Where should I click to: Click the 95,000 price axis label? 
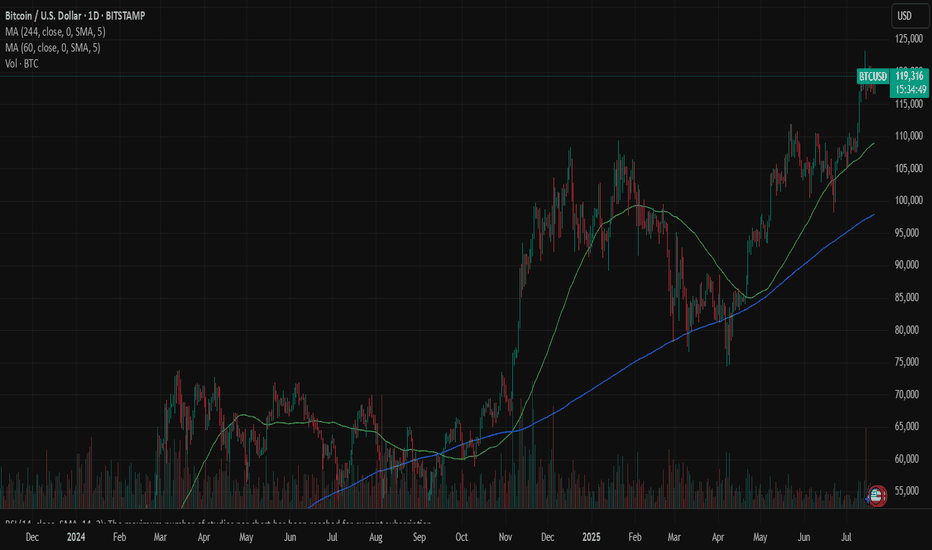tap(909, 233)
